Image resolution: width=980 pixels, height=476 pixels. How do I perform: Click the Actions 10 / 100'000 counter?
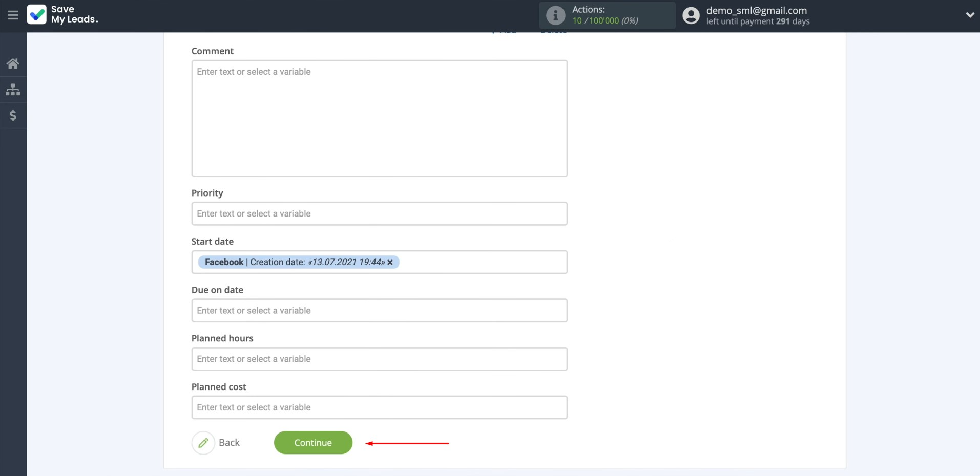click(605, 20)
